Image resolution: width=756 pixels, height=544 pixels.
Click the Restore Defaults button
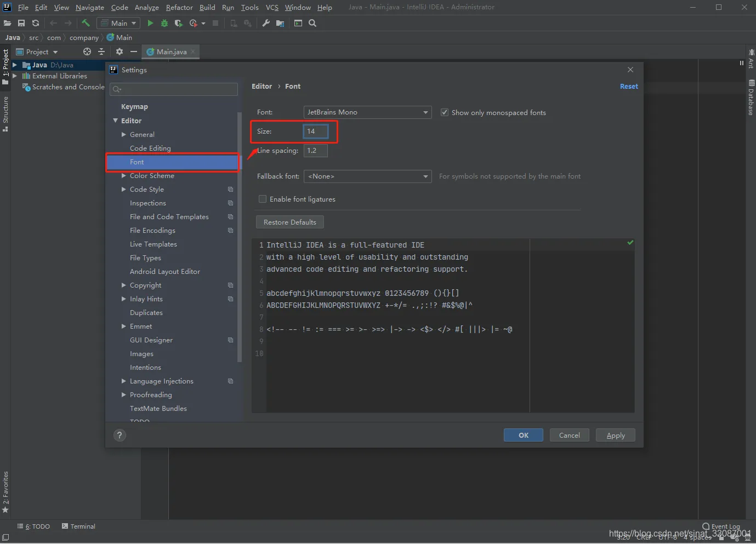(290, 222)
